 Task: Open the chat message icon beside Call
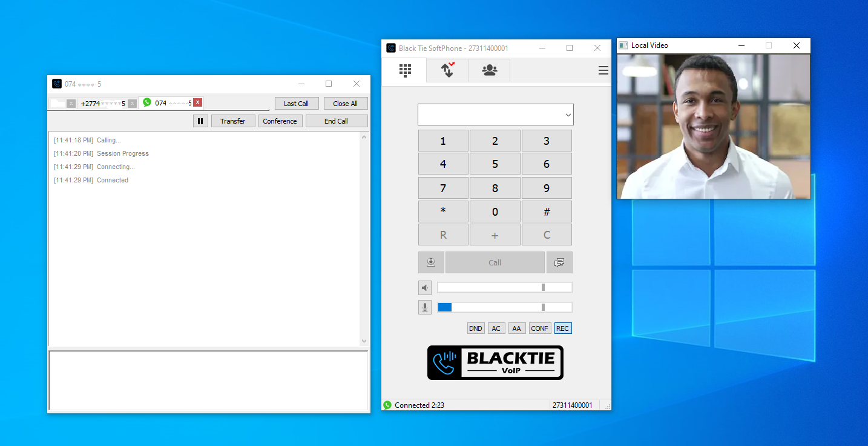[x=559, y=262]
